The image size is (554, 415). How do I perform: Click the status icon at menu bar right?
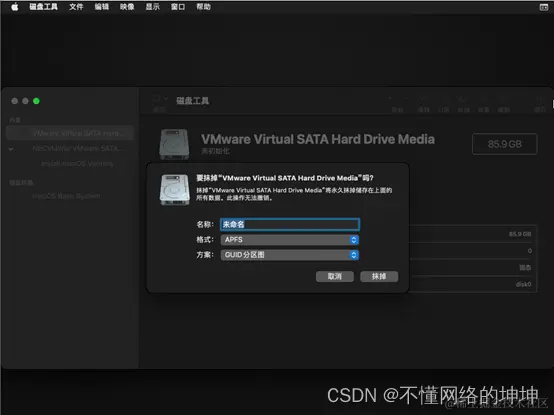(544, 7)
